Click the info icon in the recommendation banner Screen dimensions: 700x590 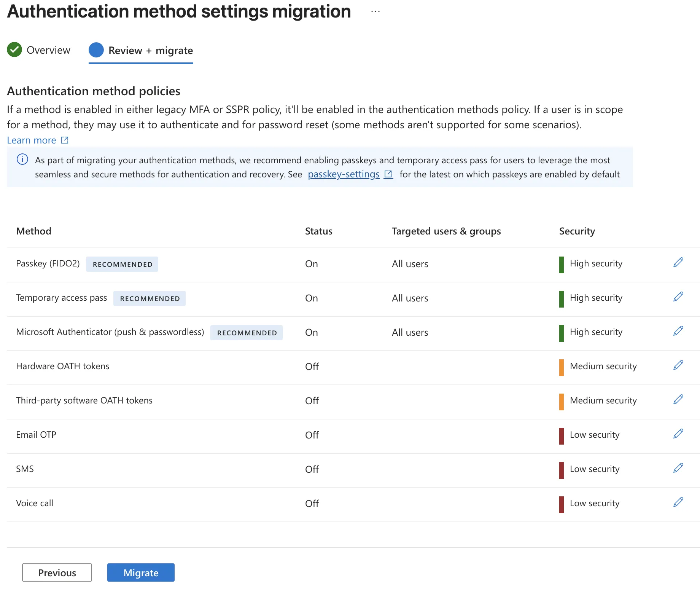[x=22, y=159]
